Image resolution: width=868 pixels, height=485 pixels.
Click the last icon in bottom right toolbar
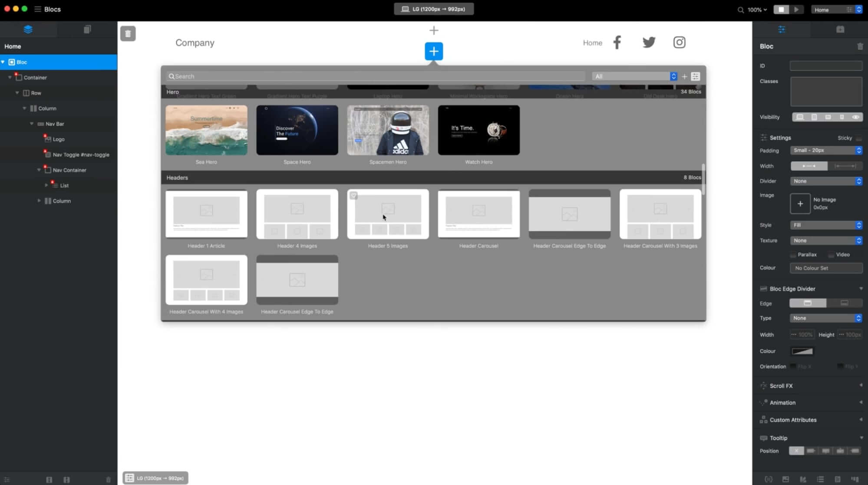pyautogui.click(x=855, y=479)
